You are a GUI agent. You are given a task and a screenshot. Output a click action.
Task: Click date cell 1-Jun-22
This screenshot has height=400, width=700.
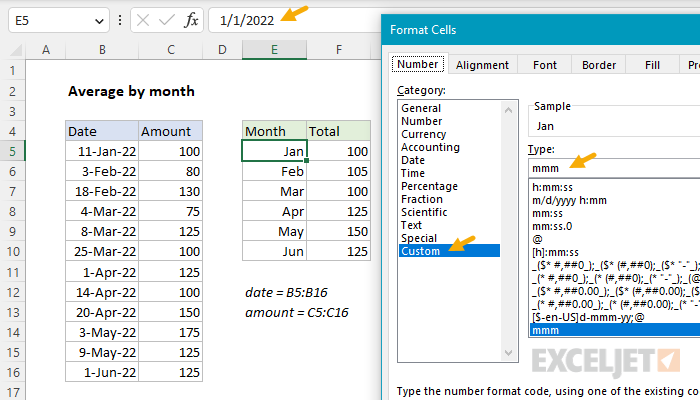[x=102, y=372]
